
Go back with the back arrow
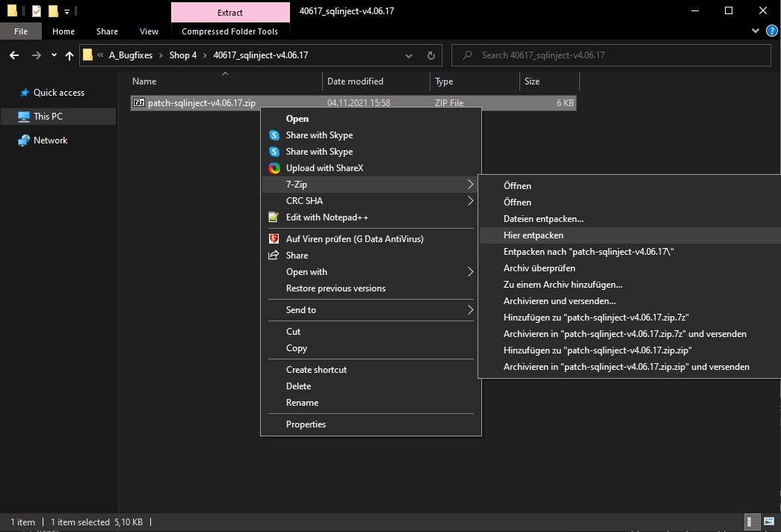pyautogui.click(x=14, y=55)
